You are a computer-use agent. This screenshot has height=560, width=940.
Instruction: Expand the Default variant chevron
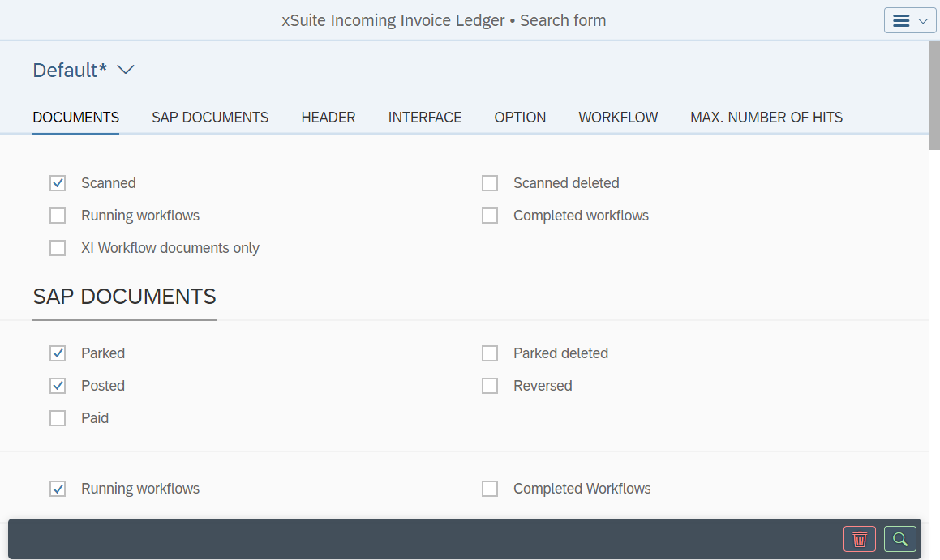125,71
